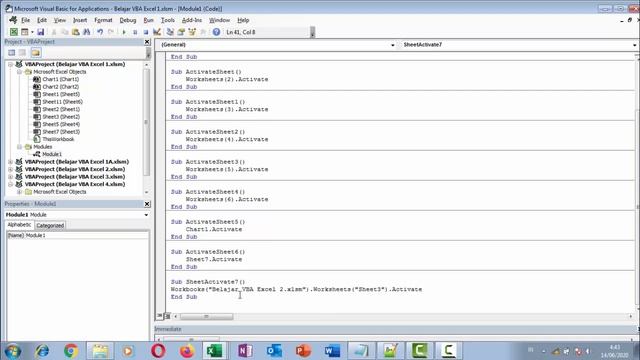This screenshot has width=640, height=360.
Task: Open the Module1 Module properties dropdown
Action: pyautogui.click(x=147, y=215)
